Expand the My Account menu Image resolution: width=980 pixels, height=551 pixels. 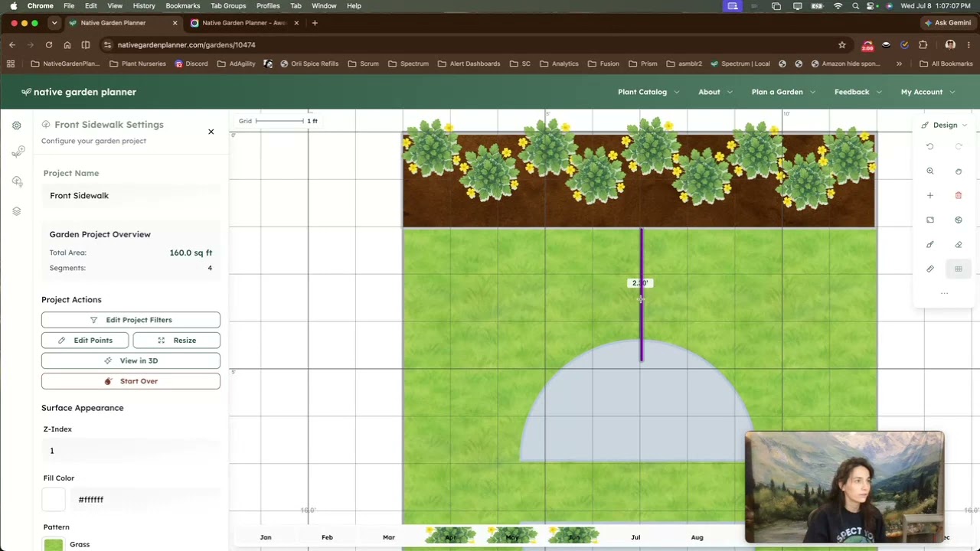click(x=928, y=92)
